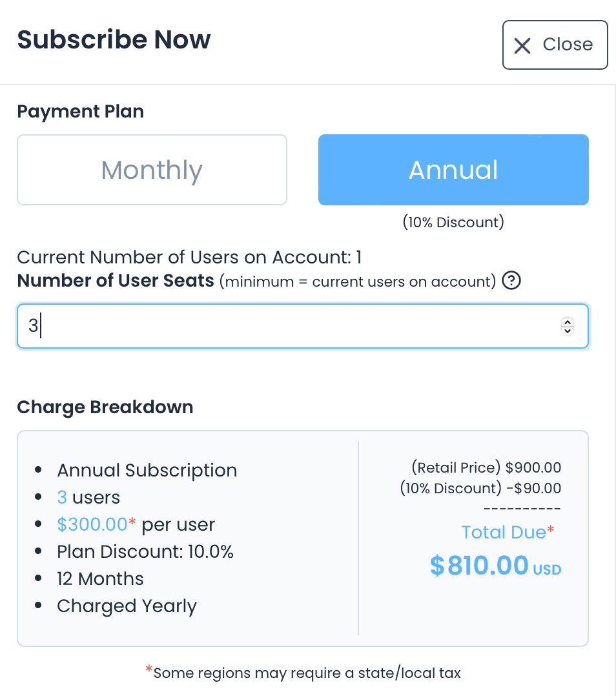Screen dimensions: 616x696
Task: Click the Subscribe Now heading
Action: click(x=114, y=39)
